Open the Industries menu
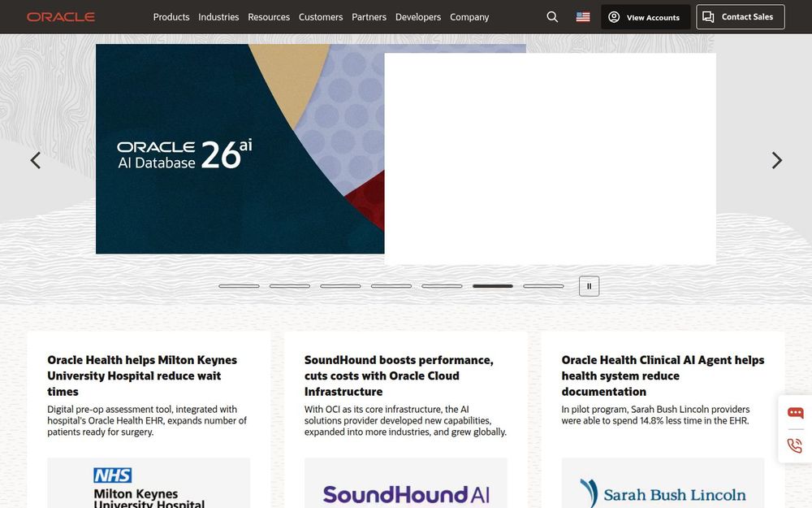 click(x=218, y=17)
